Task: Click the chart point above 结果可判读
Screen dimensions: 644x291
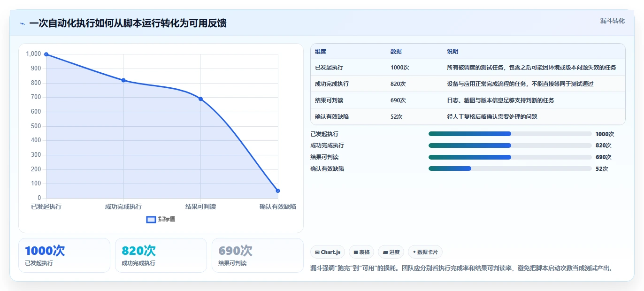Action: [x=200, y=99]
